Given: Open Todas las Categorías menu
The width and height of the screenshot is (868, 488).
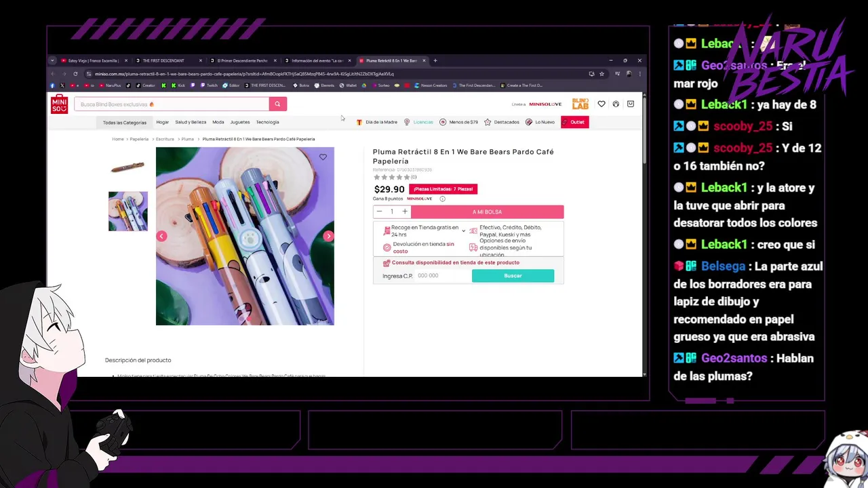Looking at the screenshot, I should 124,123.
